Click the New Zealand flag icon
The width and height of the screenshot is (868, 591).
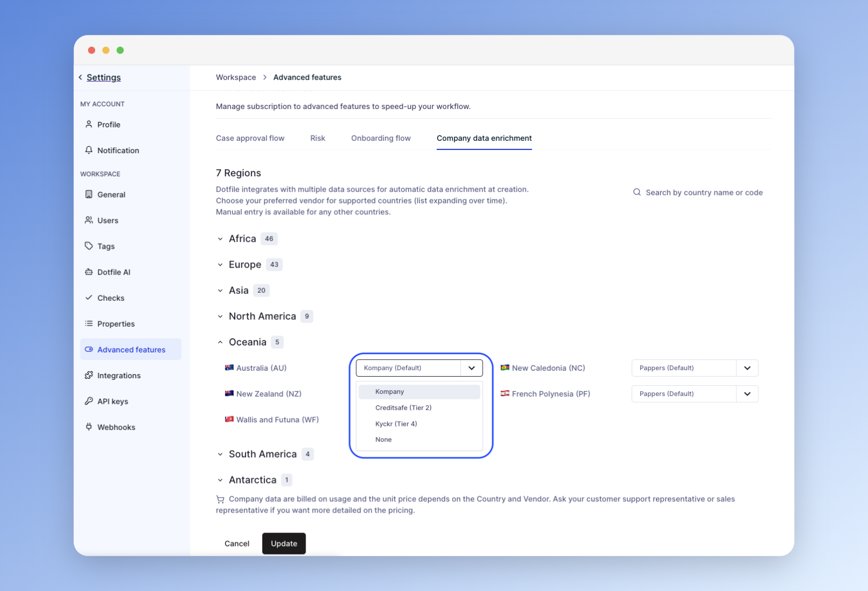[x=229, y=393]
